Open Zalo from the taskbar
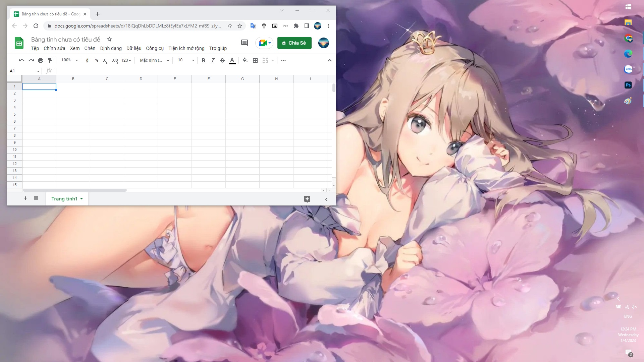 628,69
